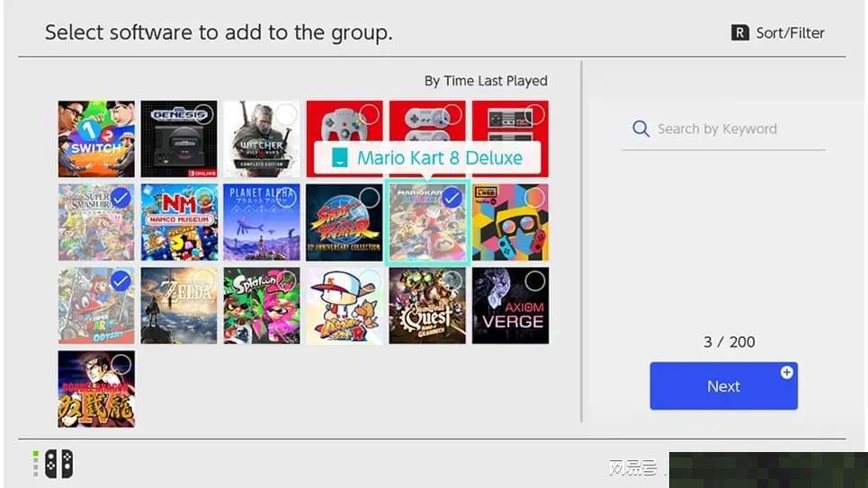868x488 pixels.
Task: Pick the Double Dragon IV tile
Action: [x=96, y=389]
